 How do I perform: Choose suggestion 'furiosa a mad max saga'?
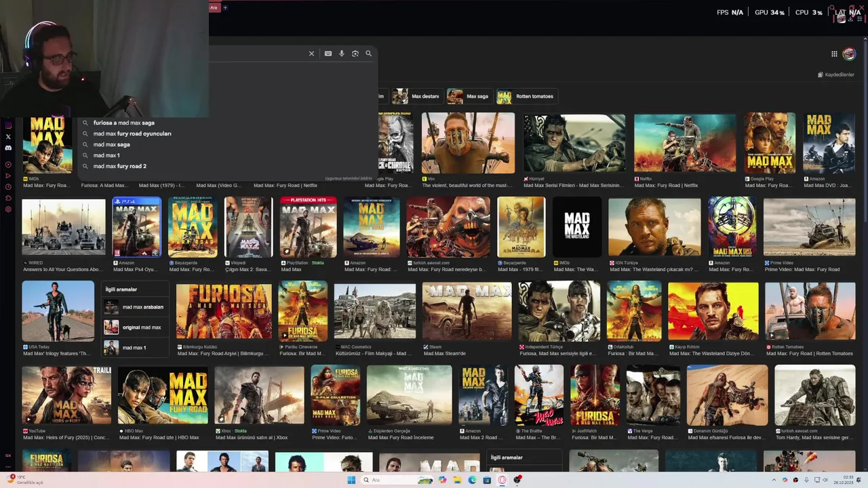124,123
